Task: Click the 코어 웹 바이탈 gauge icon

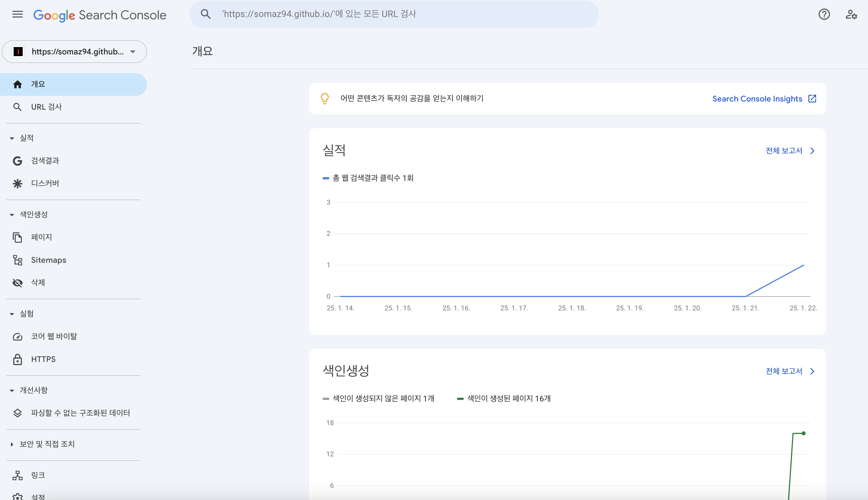Action: [18, 336]
